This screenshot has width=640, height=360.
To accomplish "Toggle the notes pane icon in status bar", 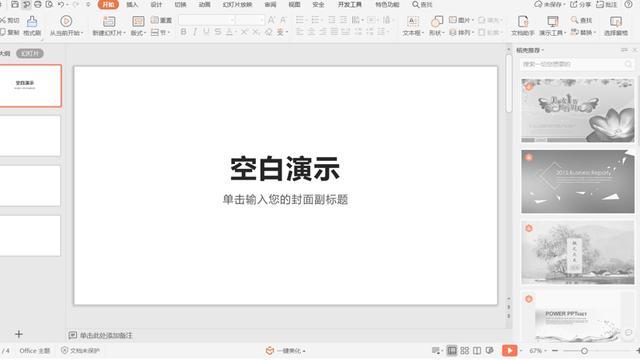I will (x=436, y=351).
